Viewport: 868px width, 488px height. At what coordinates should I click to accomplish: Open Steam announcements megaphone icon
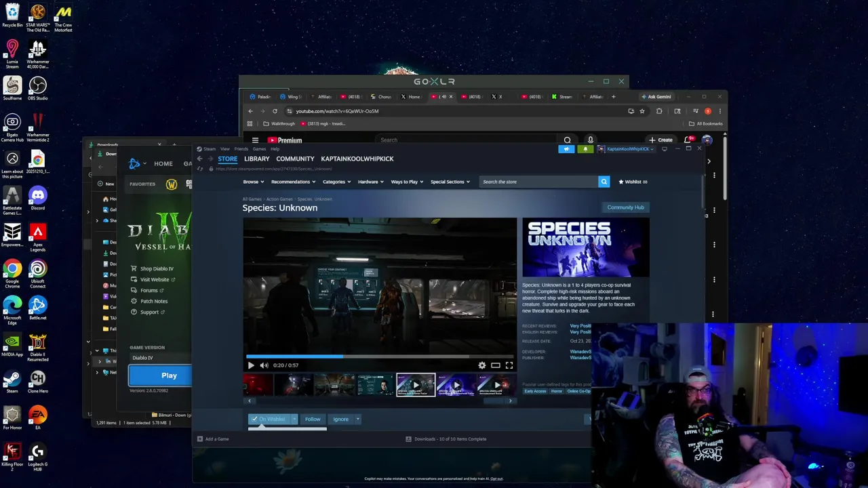click(566, 149)
